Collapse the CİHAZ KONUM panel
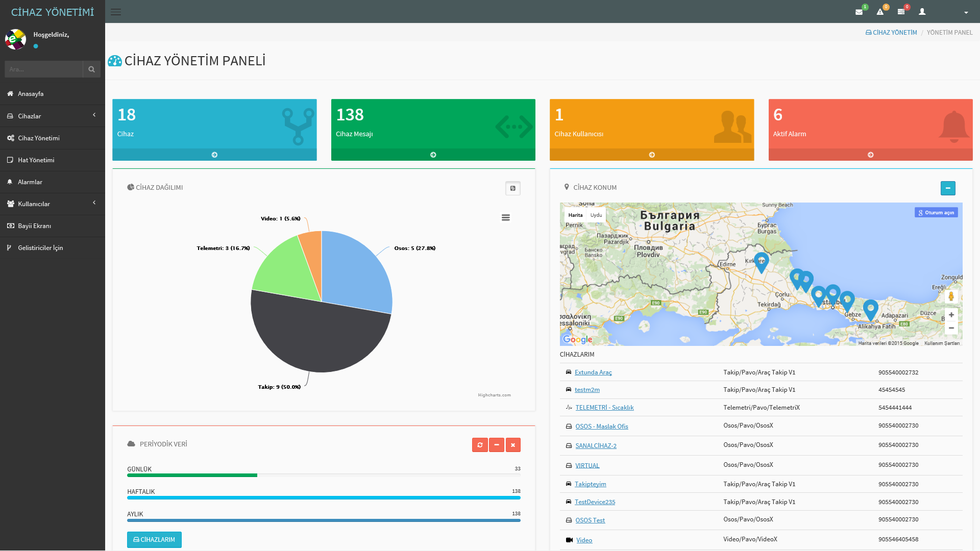This screenshot has width=980, height=551. [948, 188]
